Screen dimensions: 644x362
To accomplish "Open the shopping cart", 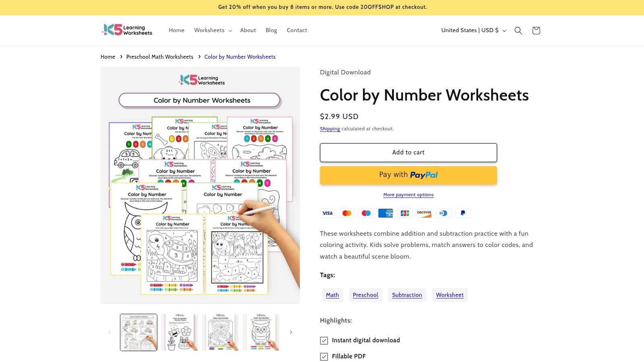I will [x=536, y=30].
